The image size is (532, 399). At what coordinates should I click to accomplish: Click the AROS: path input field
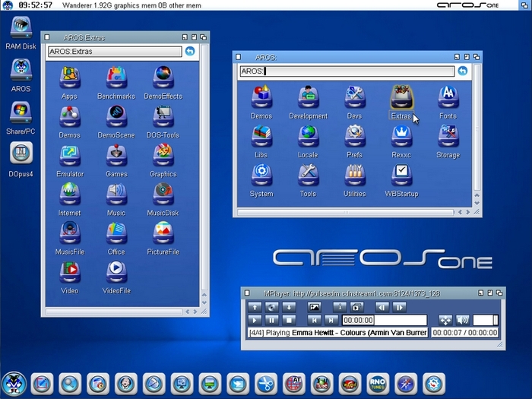click(x=346, y=71)
